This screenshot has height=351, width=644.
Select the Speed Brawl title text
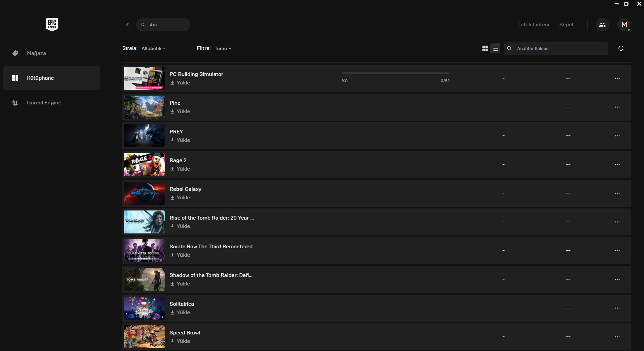pos(185,333)
